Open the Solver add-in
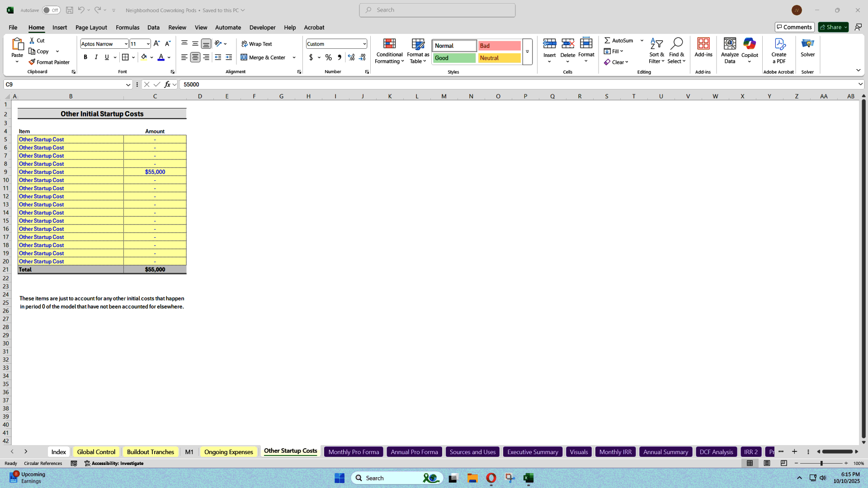Image resolution: width=868 pixels, height=488 pixels. (x=807, y=47)
